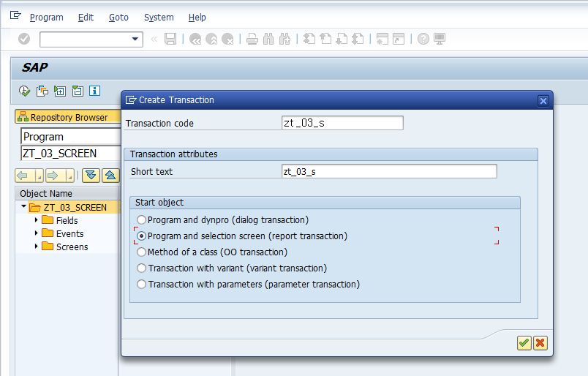588x376 pixels.
Task: Click the Next Page icon
Action: (342, 39)
